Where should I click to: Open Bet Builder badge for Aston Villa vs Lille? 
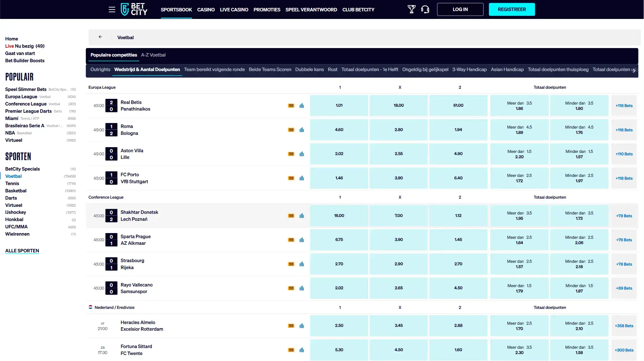coord(291,154)
